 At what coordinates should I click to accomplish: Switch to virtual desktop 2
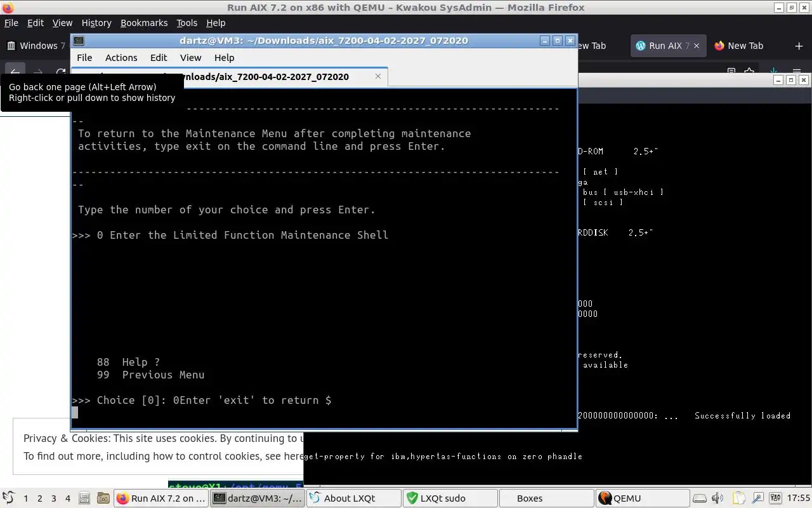click(40, 498)
